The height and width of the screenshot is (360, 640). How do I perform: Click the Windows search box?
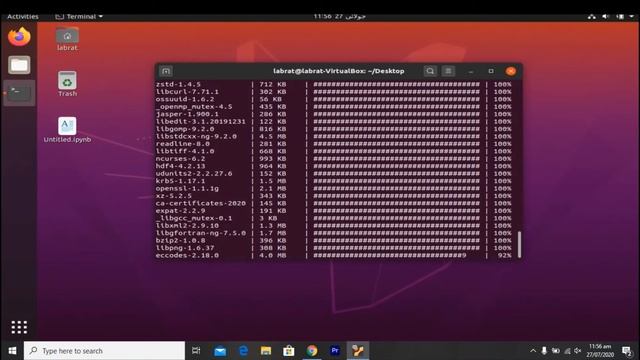[x=104, y=351]
